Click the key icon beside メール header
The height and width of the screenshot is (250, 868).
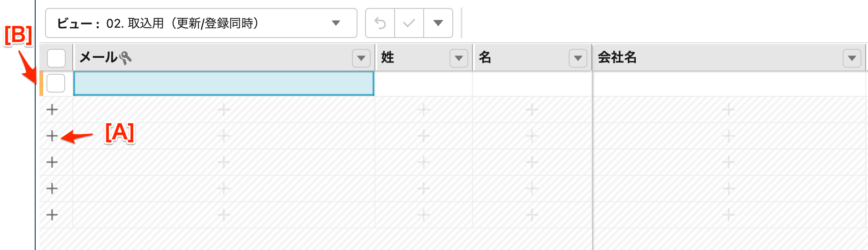[x=125, y=58]
